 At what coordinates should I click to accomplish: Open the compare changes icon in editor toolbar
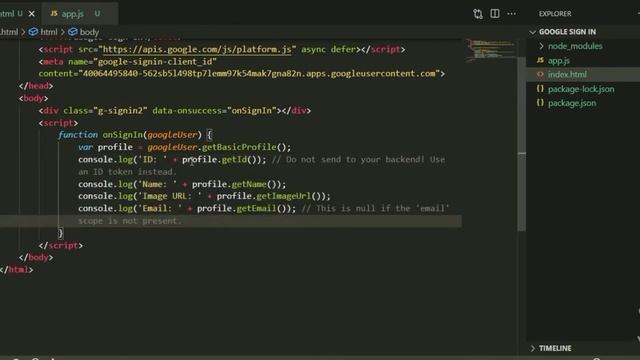point(478,13)
